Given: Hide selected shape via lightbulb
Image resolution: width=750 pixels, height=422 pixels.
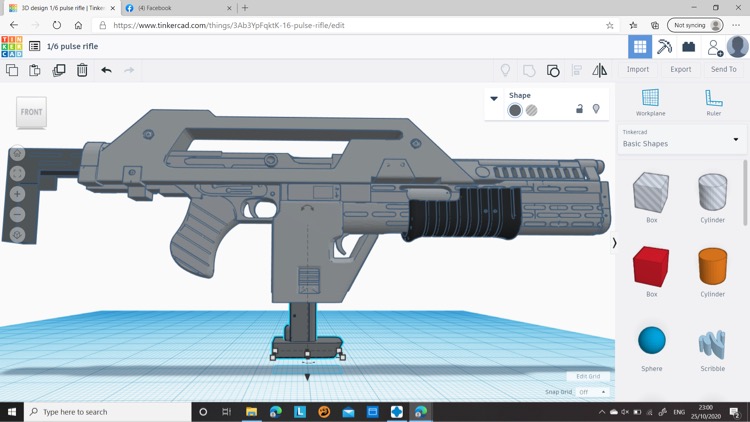Looking at the screenshot, I should click(x=596, y=109).
